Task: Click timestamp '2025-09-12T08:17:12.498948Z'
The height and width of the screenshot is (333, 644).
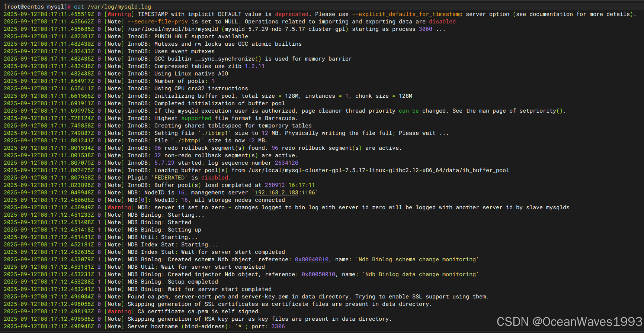Action: 49,326
